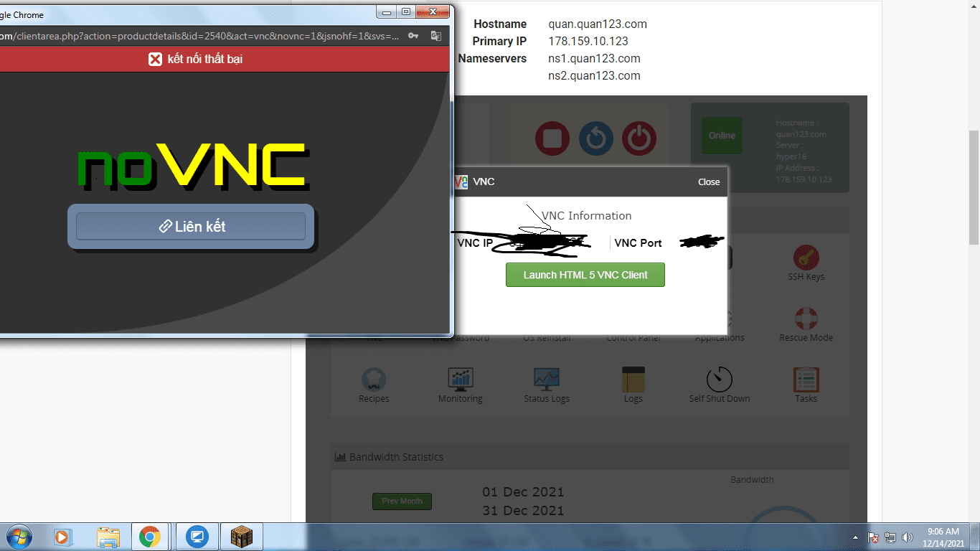Open the Google Translate icon in address bar
The height and width of the screenshot is (551, 980).
435,36
